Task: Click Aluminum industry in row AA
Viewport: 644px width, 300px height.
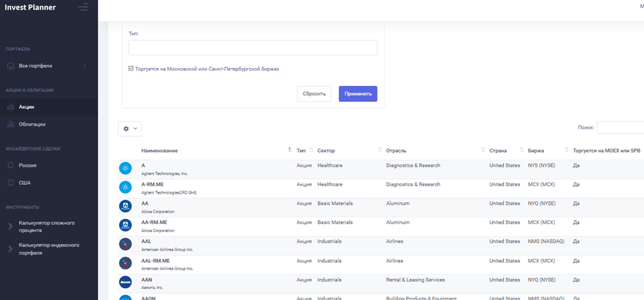Action: 398,203
